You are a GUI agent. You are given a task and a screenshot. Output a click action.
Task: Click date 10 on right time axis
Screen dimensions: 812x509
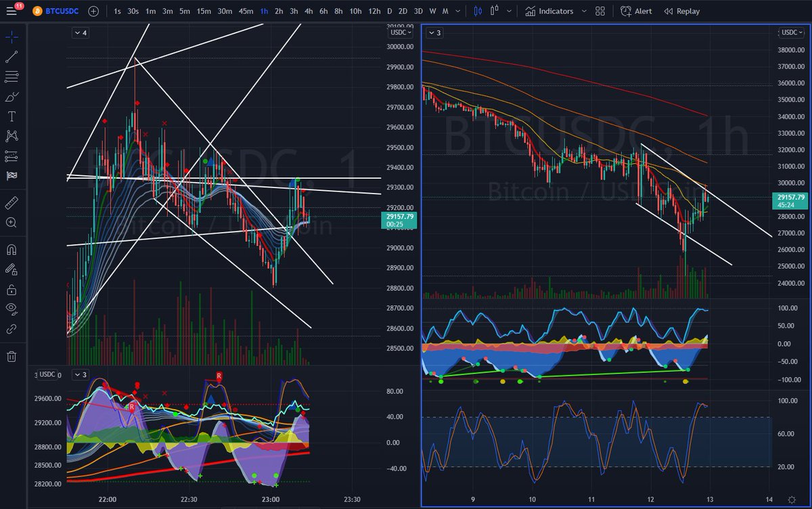pos(533,499)
